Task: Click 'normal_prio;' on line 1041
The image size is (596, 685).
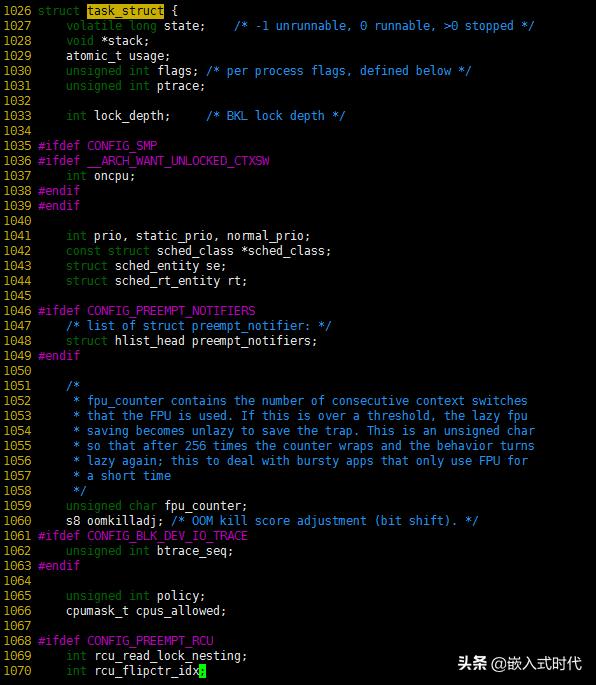Action: pos(268,236)
